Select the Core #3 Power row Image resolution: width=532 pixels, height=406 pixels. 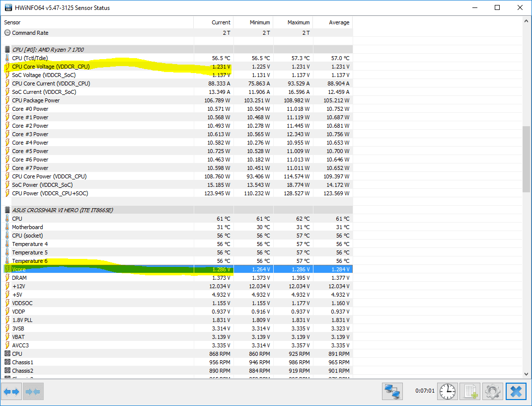[x=178, y=134]
